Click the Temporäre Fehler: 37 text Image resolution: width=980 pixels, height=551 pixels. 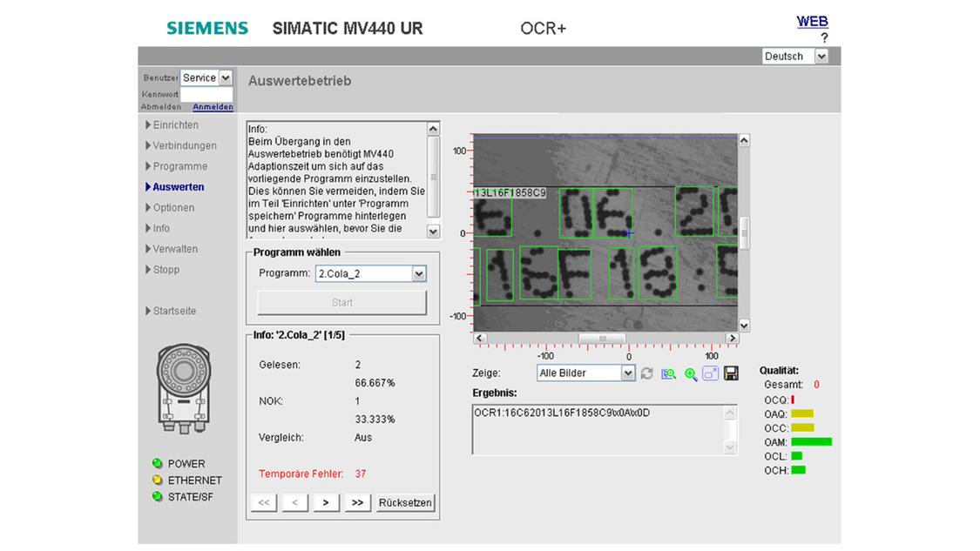313,474
